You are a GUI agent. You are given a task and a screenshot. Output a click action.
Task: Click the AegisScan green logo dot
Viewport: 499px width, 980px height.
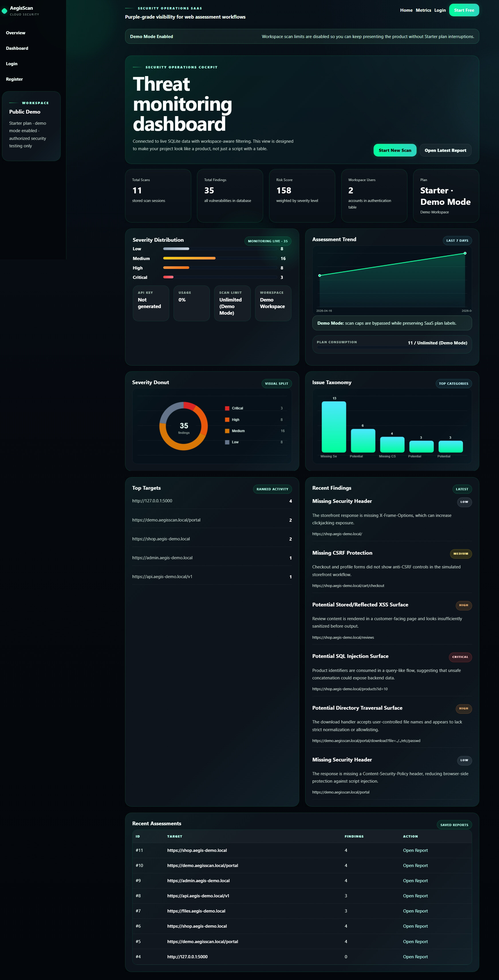click(5, 11)
